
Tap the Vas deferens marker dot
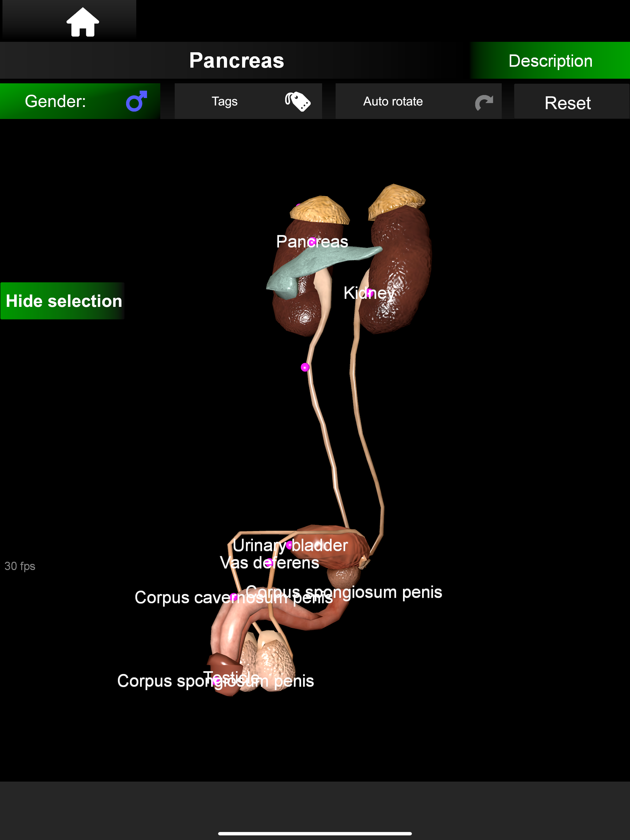click(269, 562)
